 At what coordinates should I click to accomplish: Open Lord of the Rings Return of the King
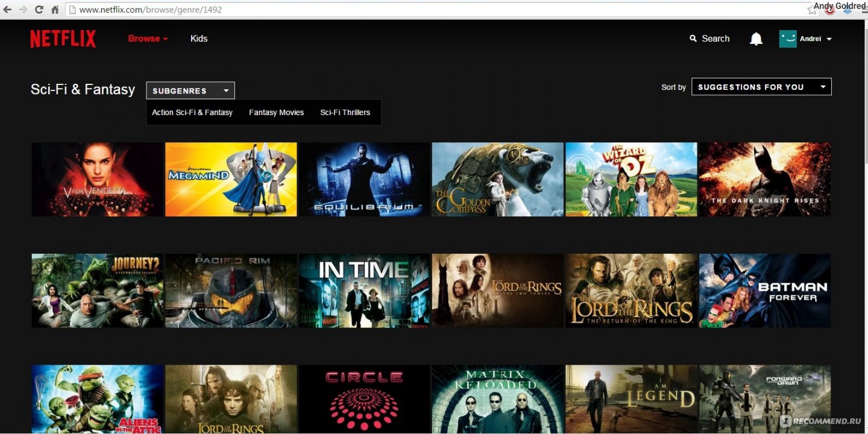pos(631,291)
